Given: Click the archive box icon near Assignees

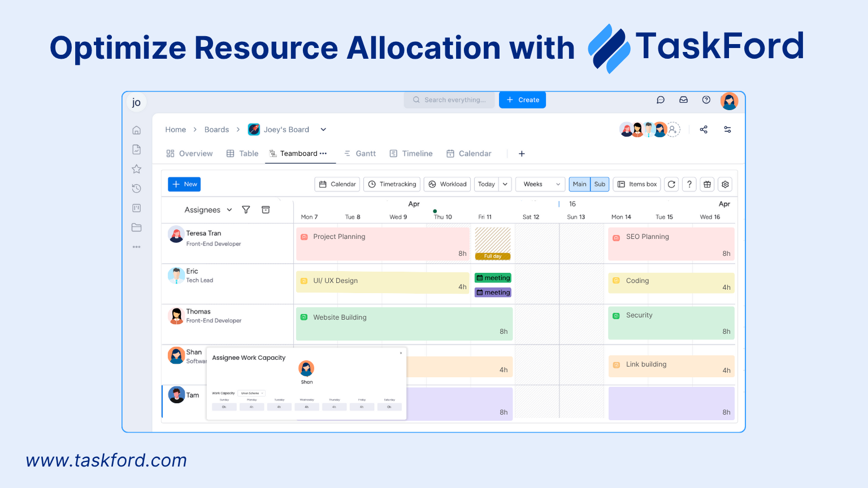Looking at the screenshot, I should click(266, 210).
